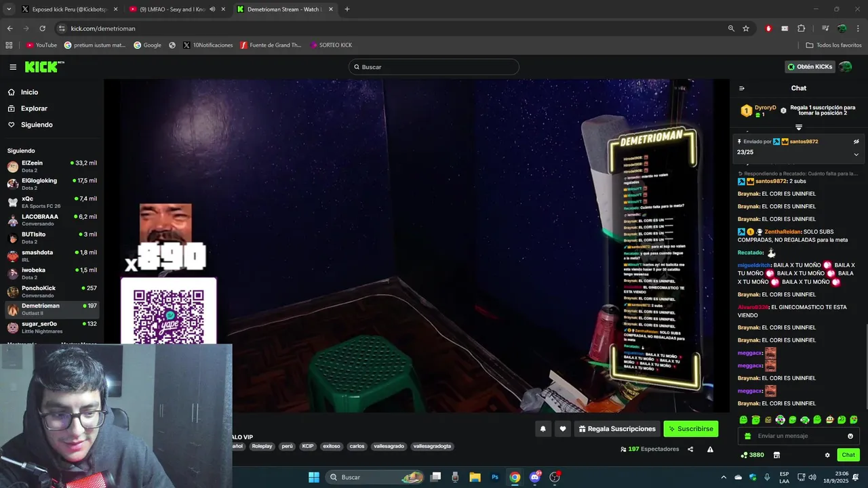Click the Regala Suscripciones button
This screenshot has width=868, height=488.
(617, 428)
